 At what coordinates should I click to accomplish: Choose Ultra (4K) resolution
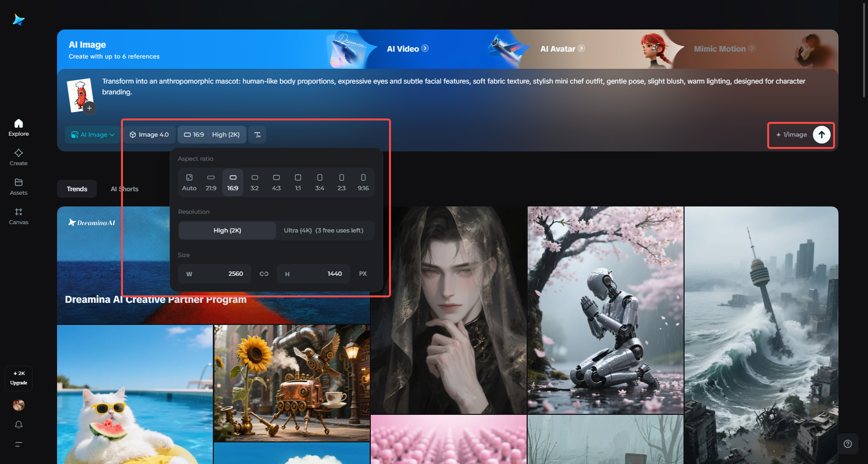[323, 231]
